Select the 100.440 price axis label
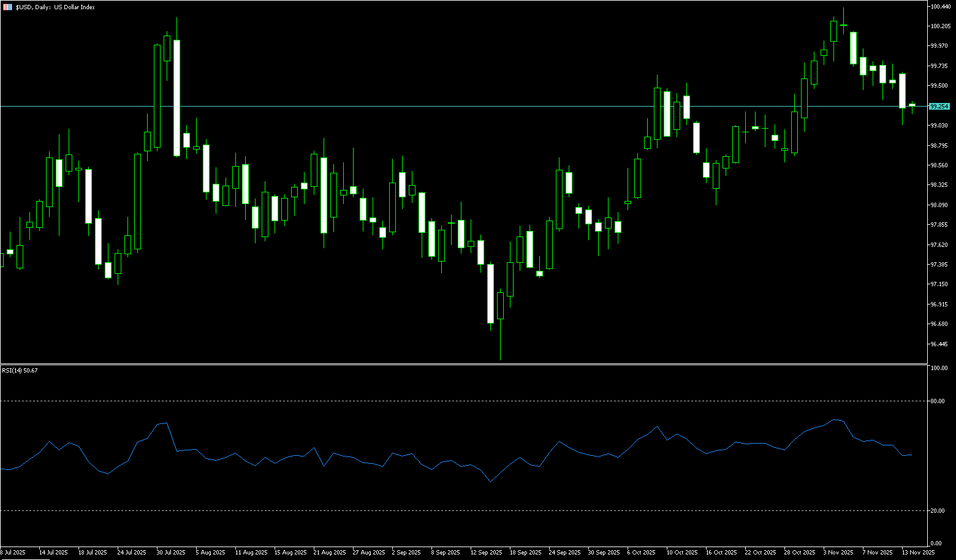956x560 pixels. [x=940, y=6]
